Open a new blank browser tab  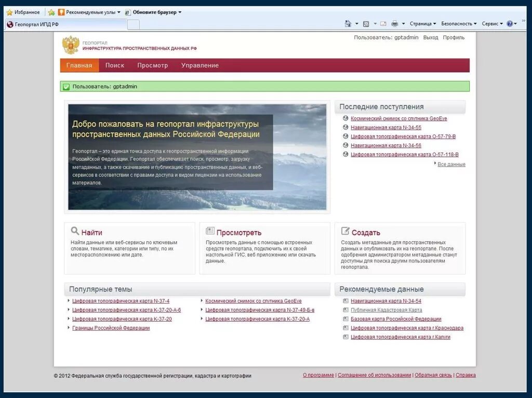coord(134,24)
